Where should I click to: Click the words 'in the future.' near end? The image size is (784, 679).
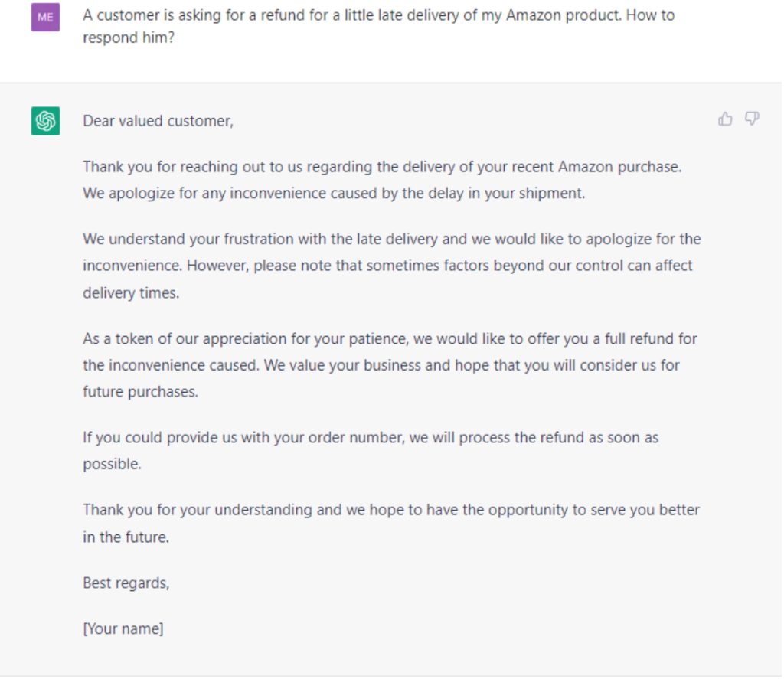coord(126,537)
